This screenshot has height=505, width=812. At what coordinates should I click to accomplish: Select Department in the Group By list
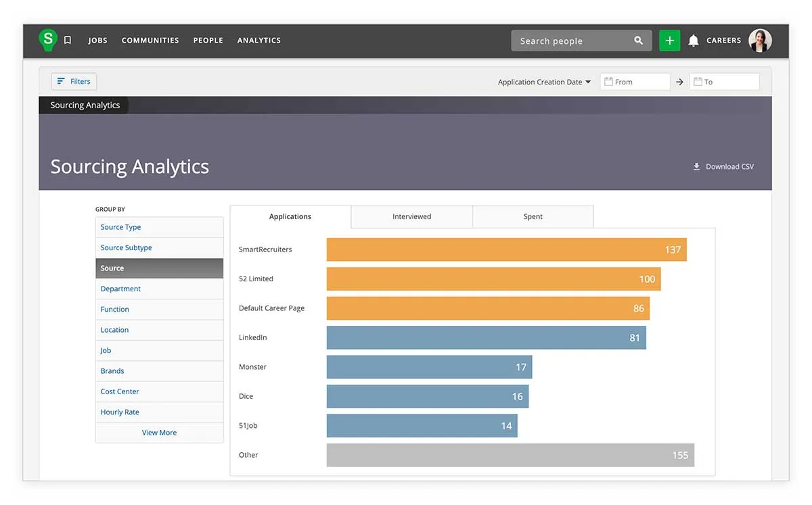click(120, 289)
